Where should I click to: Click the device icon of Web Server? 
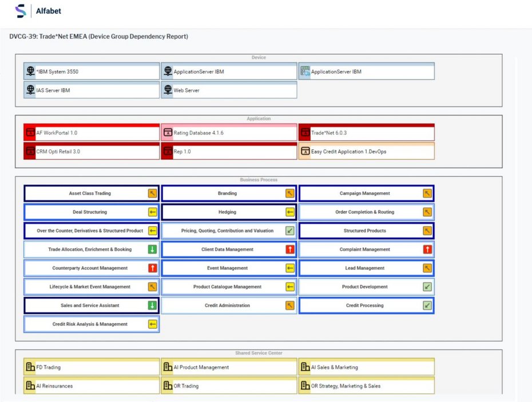(168, 90)
